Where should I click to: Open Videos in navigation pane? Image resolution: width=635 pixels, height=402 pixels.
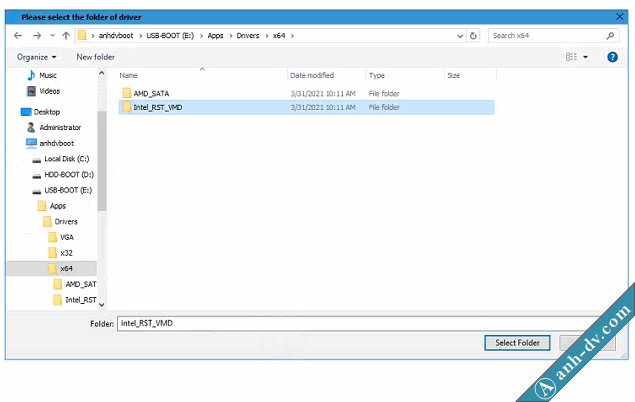click(49, 91)
